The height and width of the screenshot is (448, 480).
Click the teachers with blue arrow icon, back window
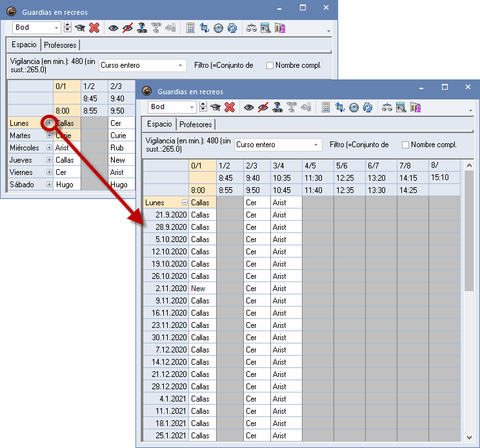(142, 28)
